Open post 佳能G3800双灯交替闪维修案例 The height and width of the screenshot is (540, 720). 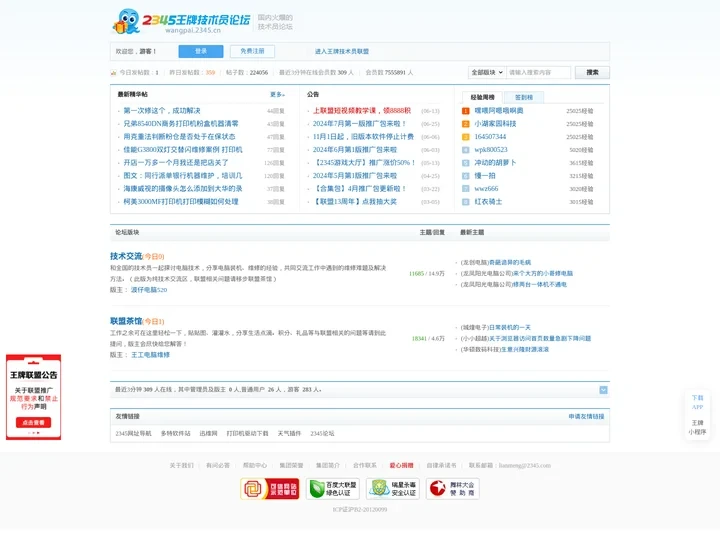[x=183, y=149]
